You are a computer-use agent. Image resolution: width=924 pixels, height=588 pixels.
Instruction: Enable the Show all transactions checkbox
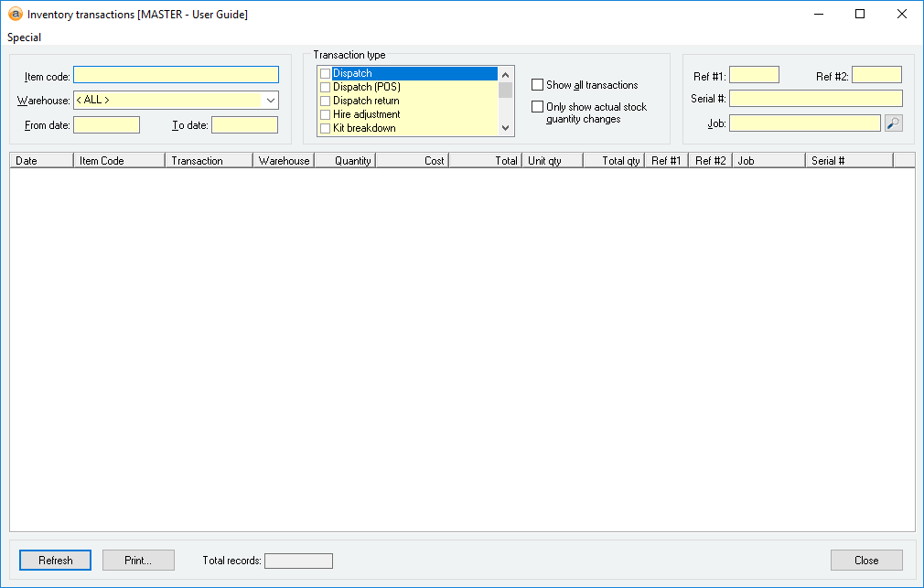point(538,85)
